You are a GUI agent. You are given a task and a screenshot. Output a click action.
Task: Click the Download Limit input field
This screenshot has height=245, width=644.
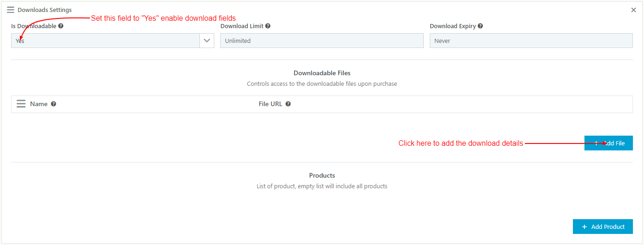pos(322,41)
